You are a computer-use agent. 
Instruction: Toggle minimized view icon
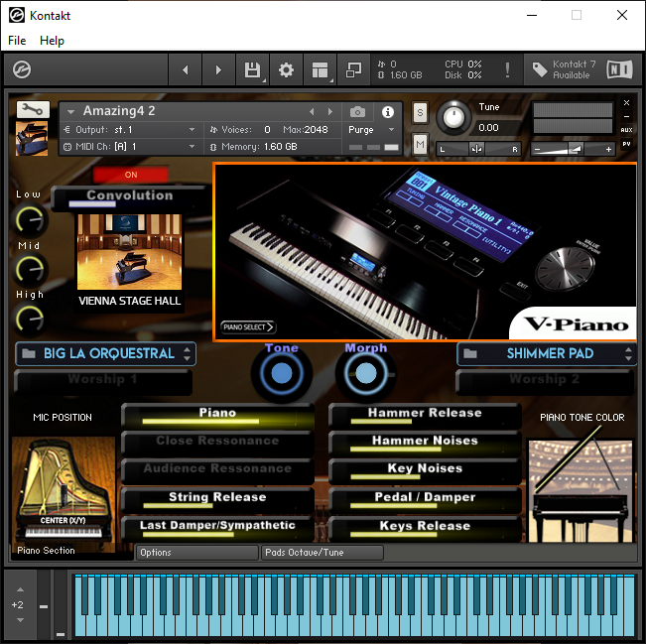point(353,69)
